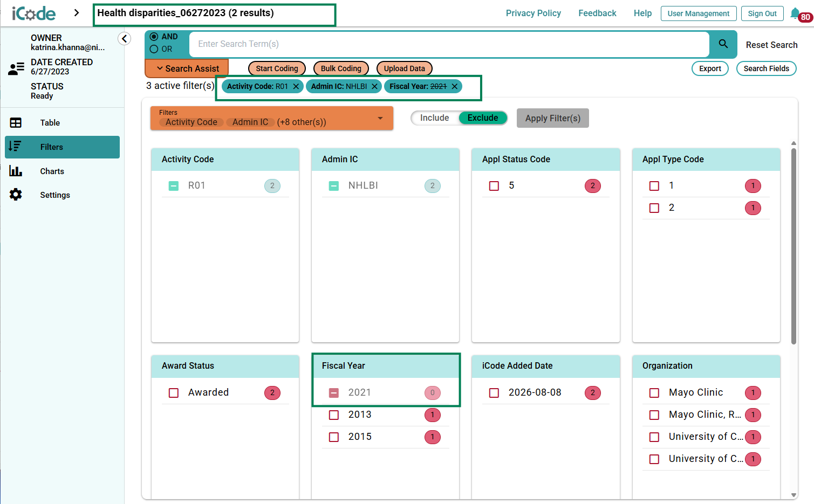The width and height of the screenshot is (814, 504).
Task: Click the Charts bar icon
Action: pyautogui.click(x=16, y=171)
